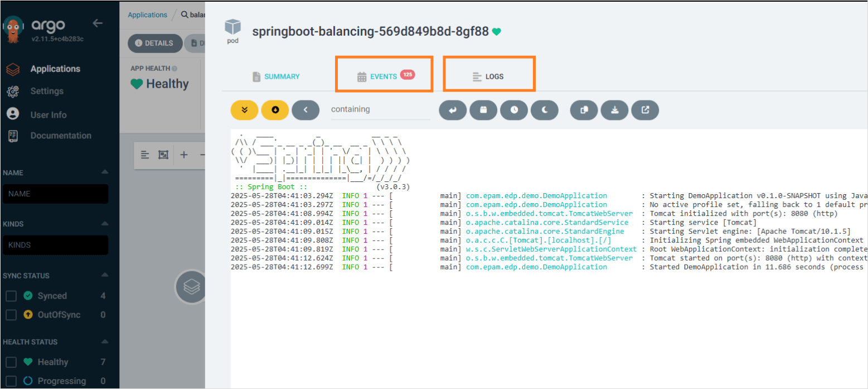Enable dark log view via moon icon
Screen dimensions: 868x389
[x=544, y=110]
